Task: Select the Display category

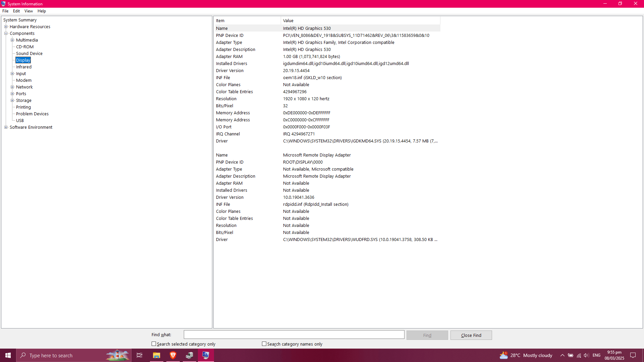Action: tap(23, 60)
